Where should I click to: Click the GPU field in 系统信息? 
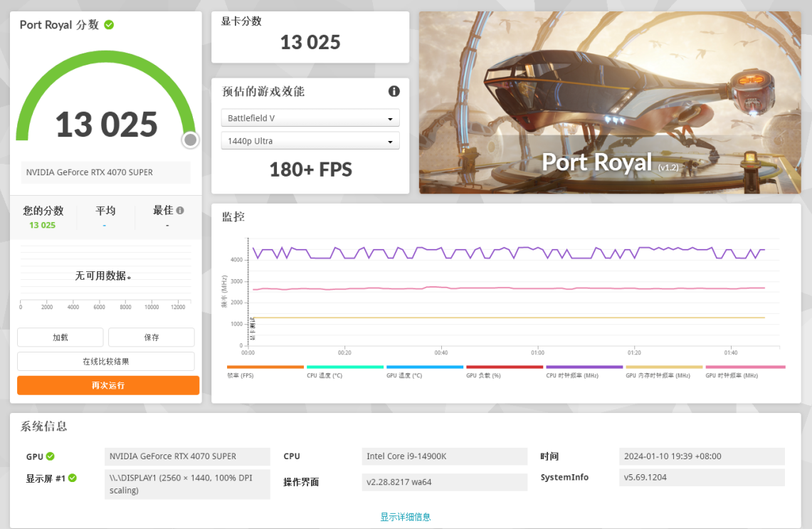pyautogui.click(x=187, y=456)
